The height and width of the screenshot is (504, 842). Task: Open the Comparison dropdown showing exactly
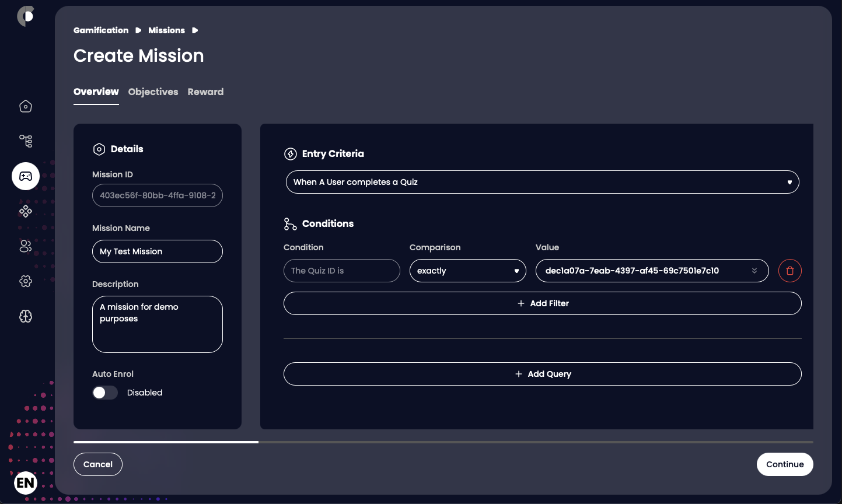click(467, 270)
